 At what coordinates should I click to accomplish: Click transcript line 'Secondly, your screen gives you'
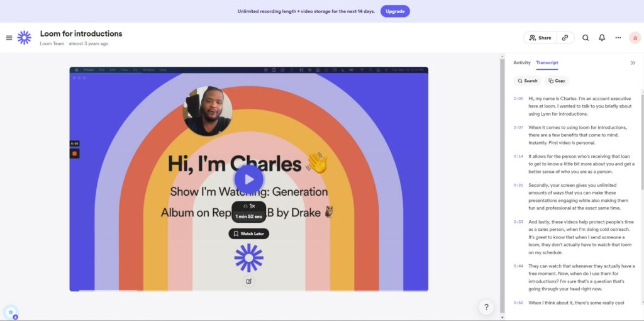pyautogui.click(x=579, y=196)
